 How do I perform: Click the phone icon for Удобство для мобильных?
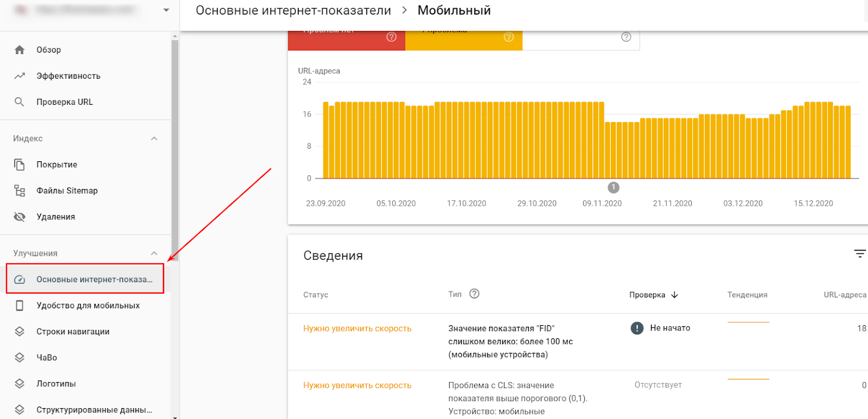(x=20, y=306)
